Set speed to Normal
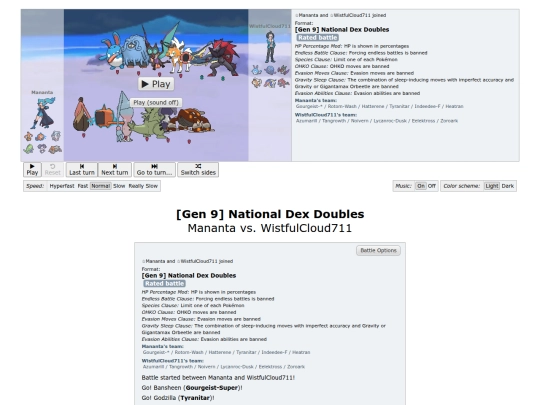 click(x=101, y=186)
